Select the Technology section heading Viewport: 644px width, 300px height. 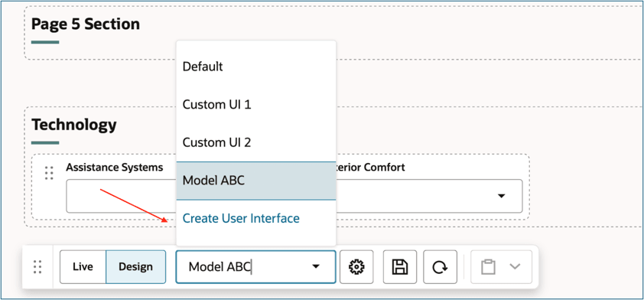pos(74,124)
